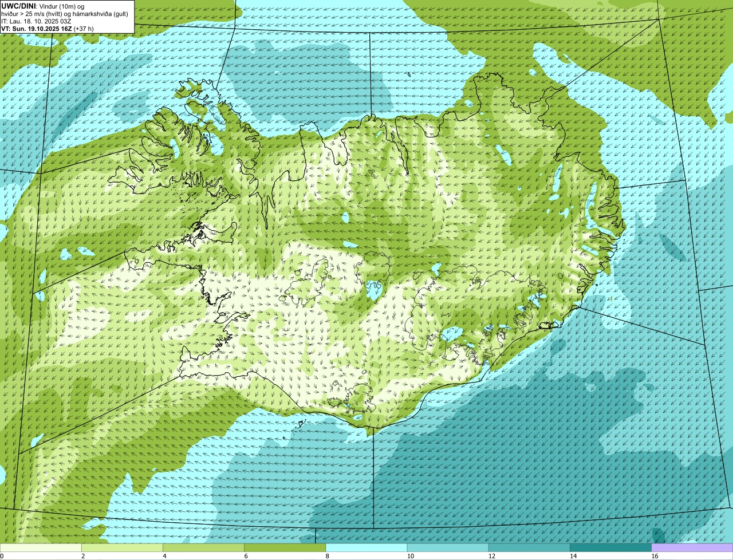Click the "hviður > 25 m/s (hvítt)" description line

[65, 13]
